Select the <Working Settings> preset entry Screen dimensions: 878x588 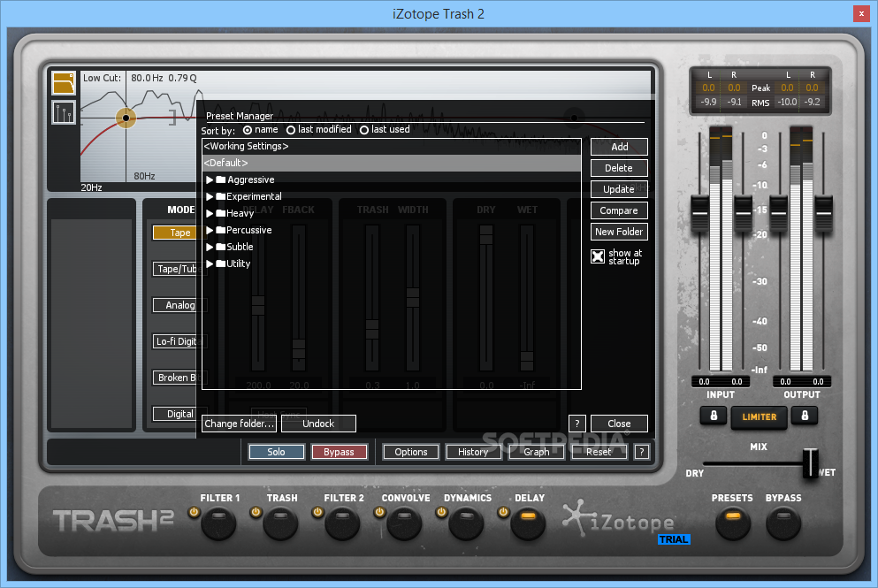392,146
